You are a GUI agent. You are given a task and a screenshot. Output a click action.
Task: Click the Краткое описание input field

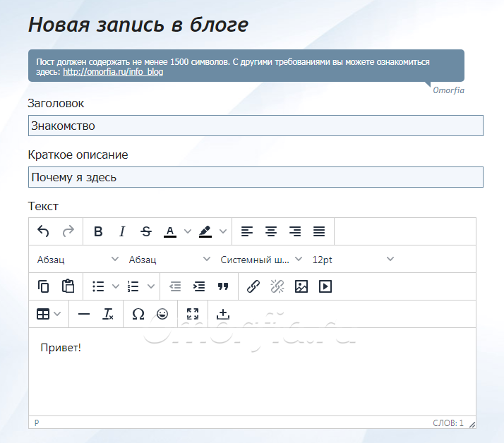click(x=256, y=177)
